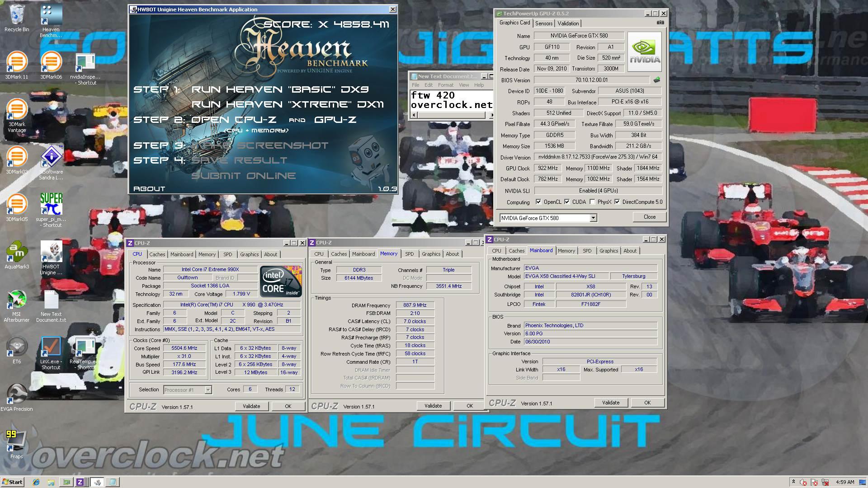Click Run Heaven Basic DX9 step
Viewport: 868px width, 488px height.
[280, 89]
